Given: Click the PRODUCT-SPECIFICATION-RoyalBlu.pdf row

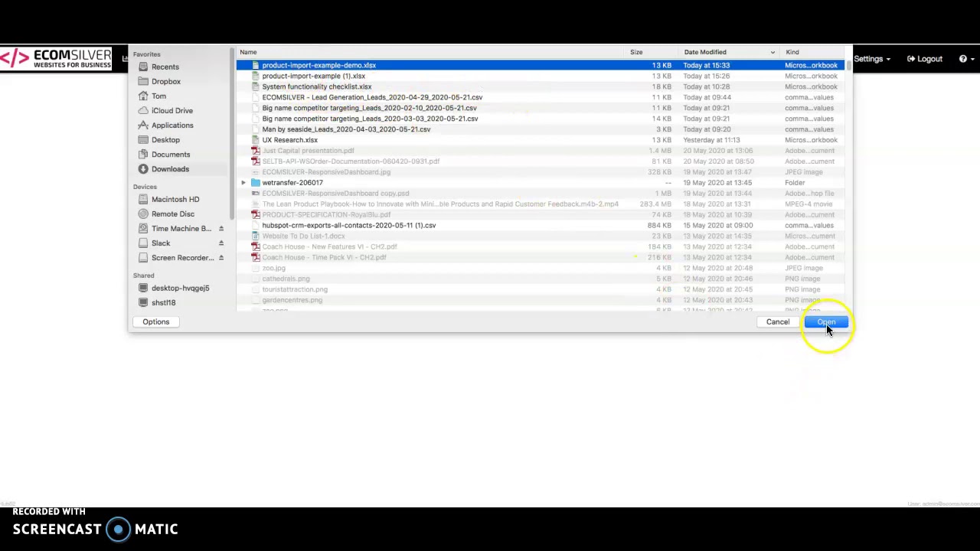Looking at the screenshot, I should coord(540,215).
